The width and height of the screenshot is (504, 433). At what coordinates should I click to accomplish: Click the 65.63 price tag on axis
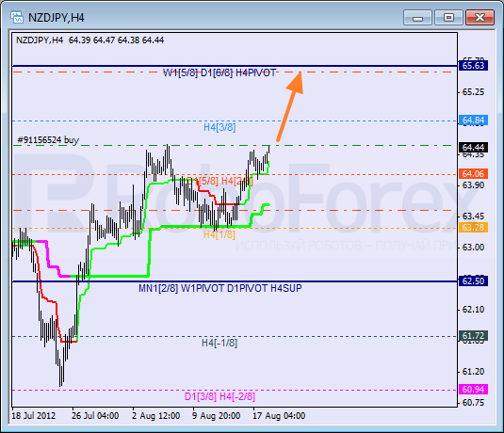[x=473, y=66]
